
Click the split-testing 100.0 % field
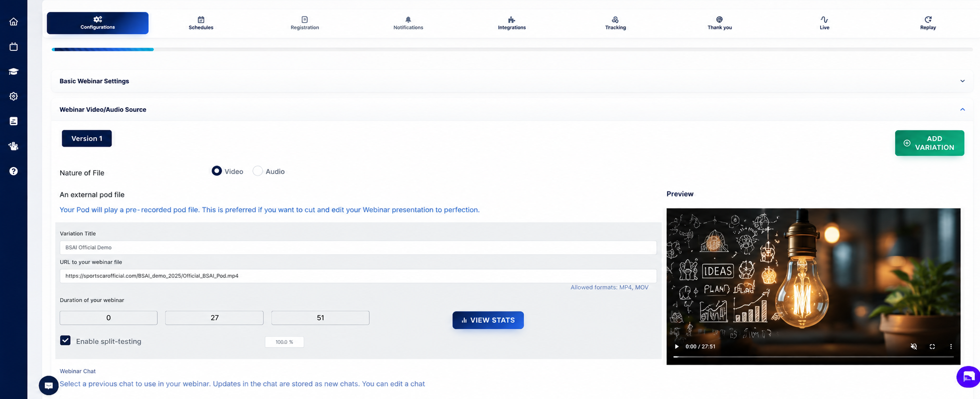pyautogui.click(x=284, y=342)
